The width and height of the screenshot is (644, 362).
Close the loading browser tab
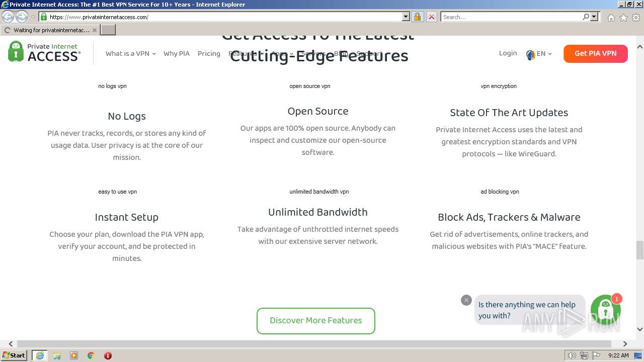[94, 30]
